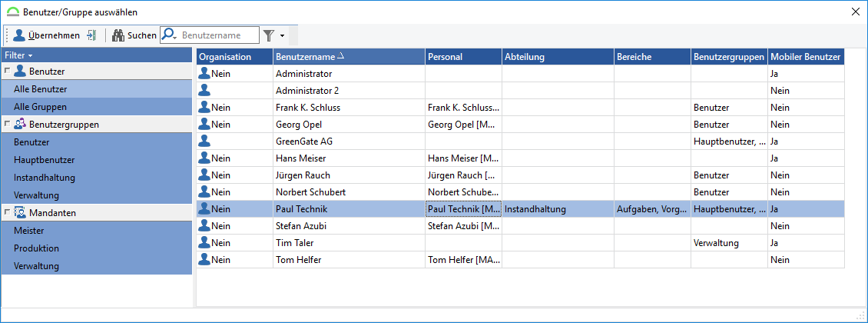Select the Stefan Azubi username cell
Screen dimensions: 868x323
click(x=350, y=226)
